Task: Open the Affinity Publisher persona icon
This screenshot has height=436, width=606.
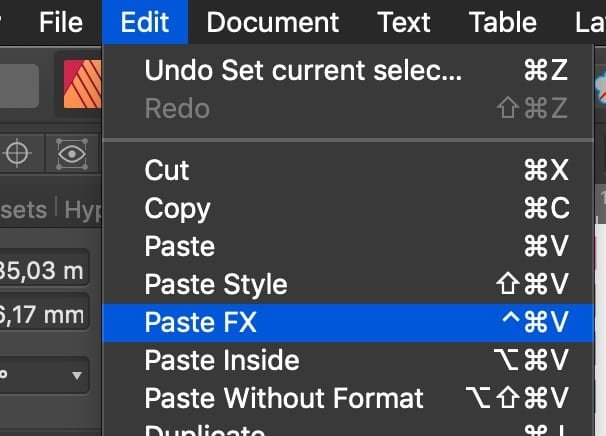Action: 82,84
